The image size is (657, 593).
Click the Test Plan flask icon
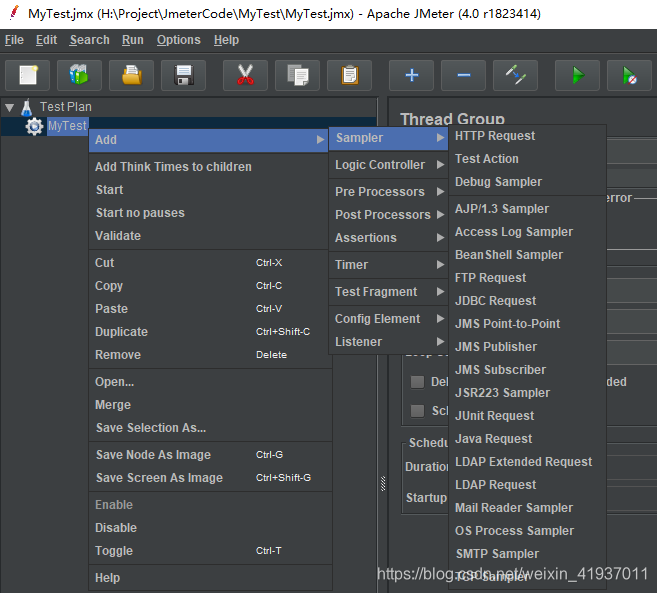pyautogui.click(x=27, y=107)
